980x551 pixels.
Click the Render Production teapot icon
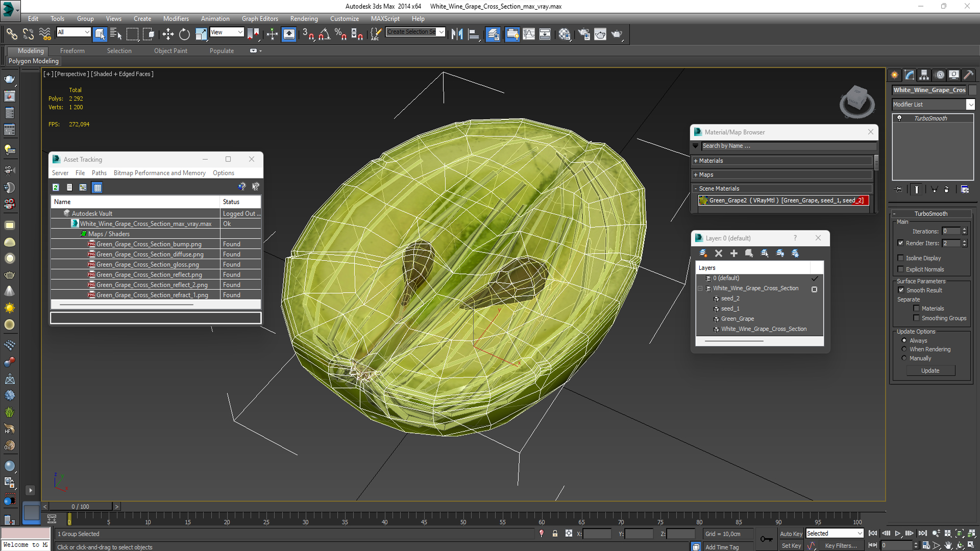pyautogui.click(x=617, y=34)
